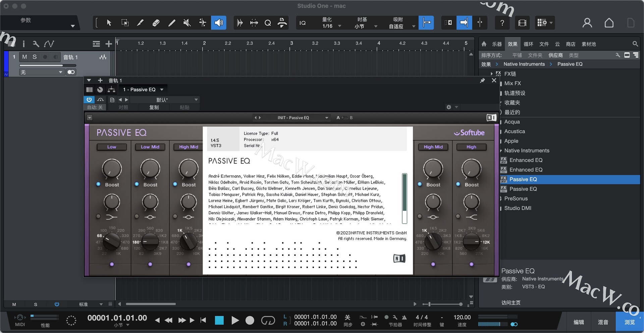This screenshot has height=333, width=644.
Task: Toggle the 浏览 browse panel
Action: tap(629, 322)
